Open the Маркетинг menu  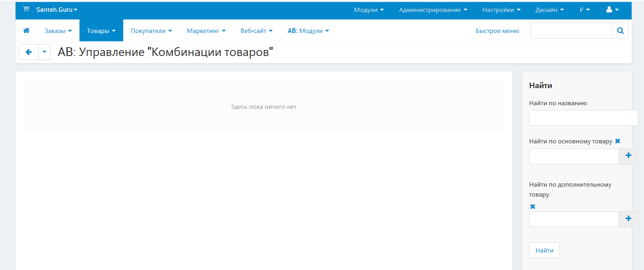(x=206, y=31)
